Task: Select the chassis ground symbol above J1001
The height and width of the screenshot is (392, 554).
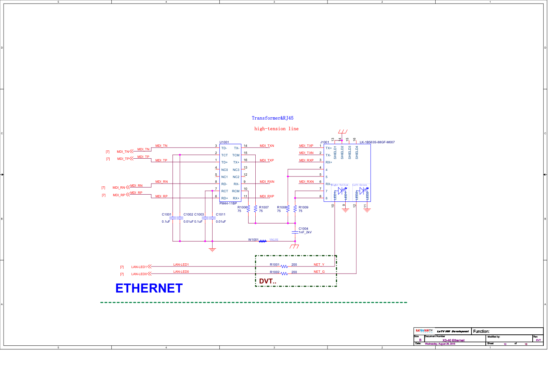Action: tap(343, 131)
